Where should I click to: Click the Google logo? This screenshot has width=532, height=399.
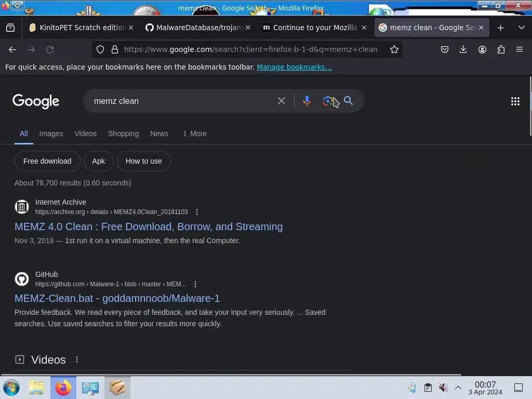point(36,101)
